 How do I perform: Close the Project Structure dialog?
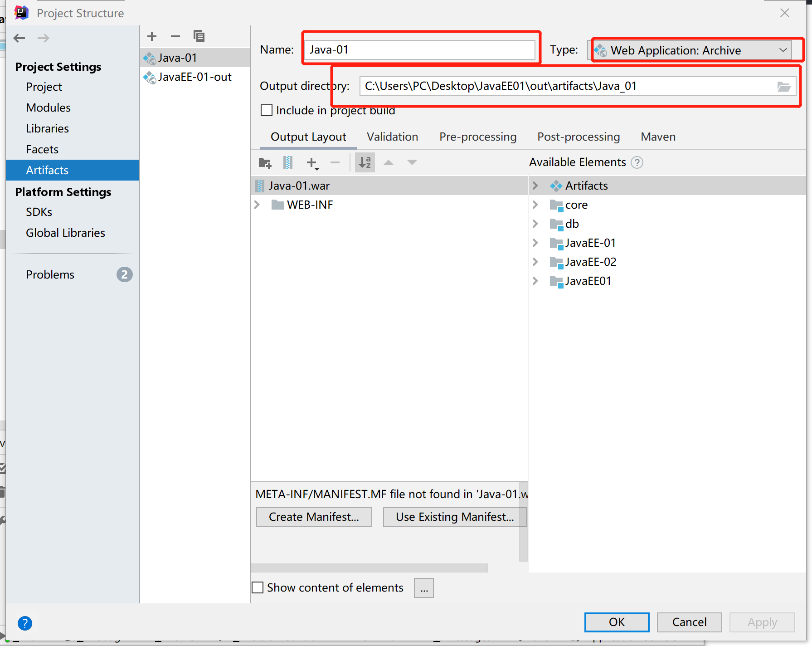click(x=785, y=13)
